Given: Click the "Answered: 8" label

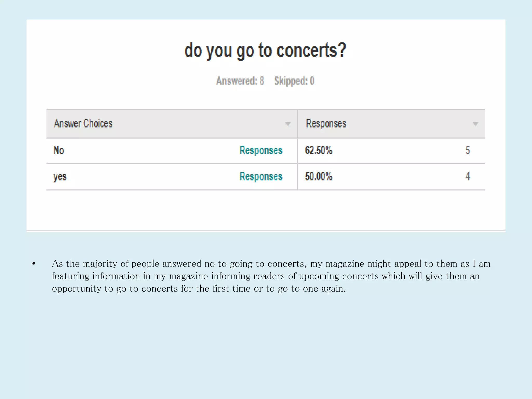Looking at the screenshot, I should pyautogui.click(x=240, y=81).
